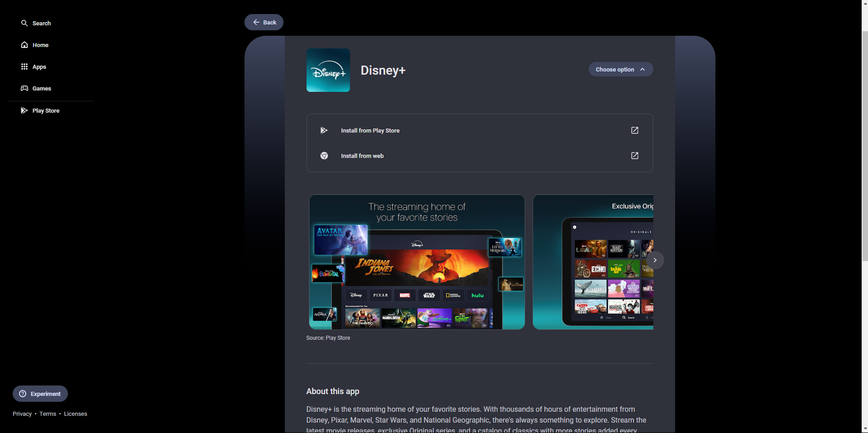The height and width of the screenshot is (433, 868).
Task: Show next screenshot with carousel arrow
Action: [655, 260]
